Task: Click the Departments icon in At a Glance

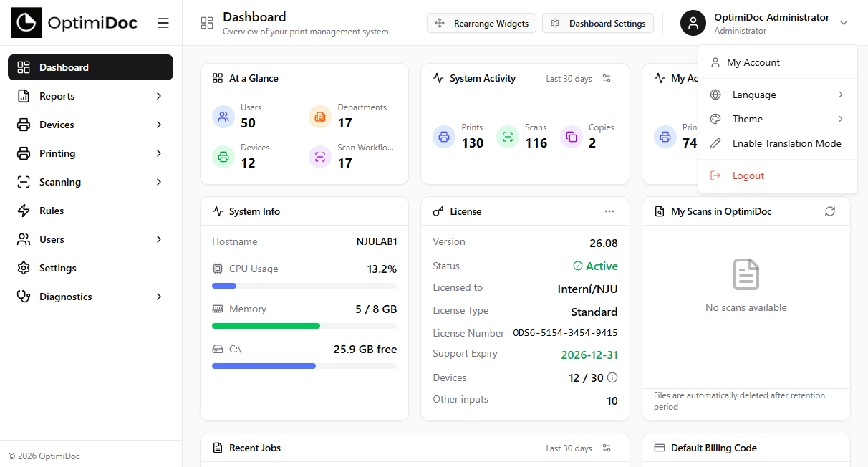Action: pos(320,117)
